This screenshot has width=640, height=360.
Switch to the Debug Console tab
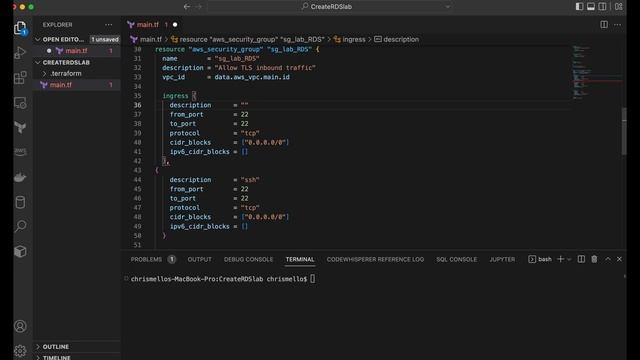248,260
